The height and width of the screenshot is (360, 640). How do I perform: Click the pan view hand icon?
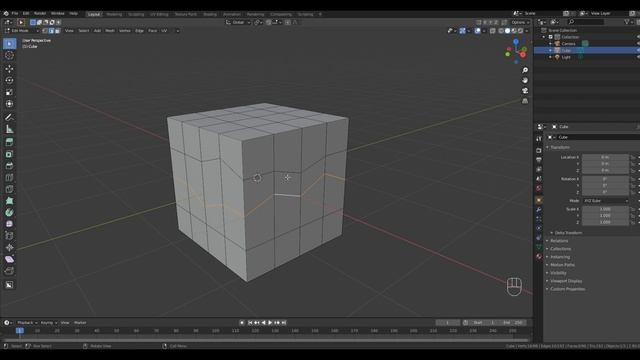(525, 80)
